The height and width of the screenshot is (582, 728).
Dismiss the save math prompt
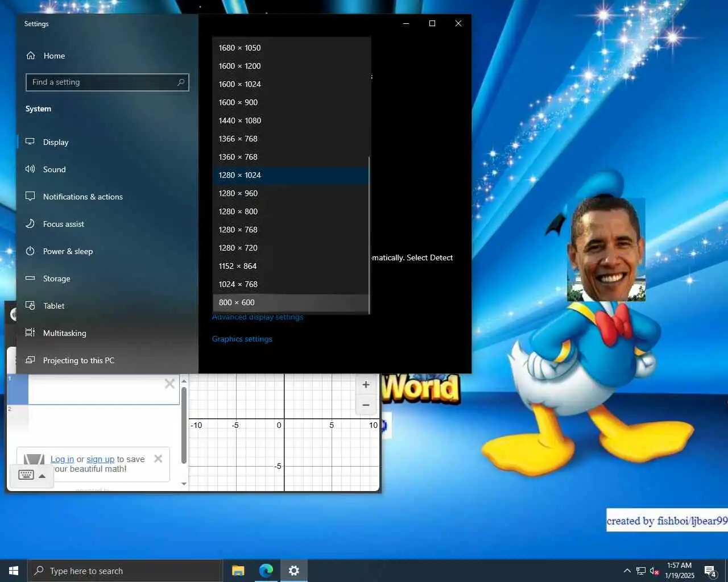coord(158,459)
